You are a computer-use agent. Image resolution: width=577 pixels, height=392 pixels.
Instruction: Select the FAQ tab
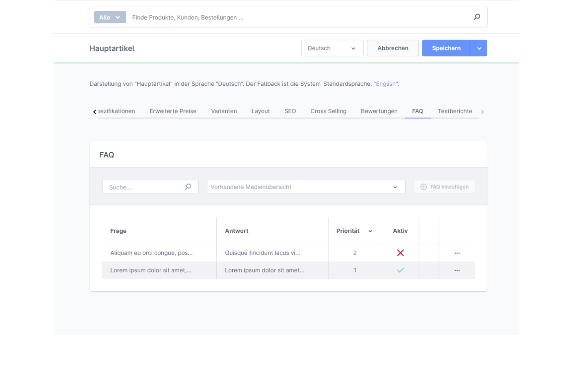pos(418,111)
